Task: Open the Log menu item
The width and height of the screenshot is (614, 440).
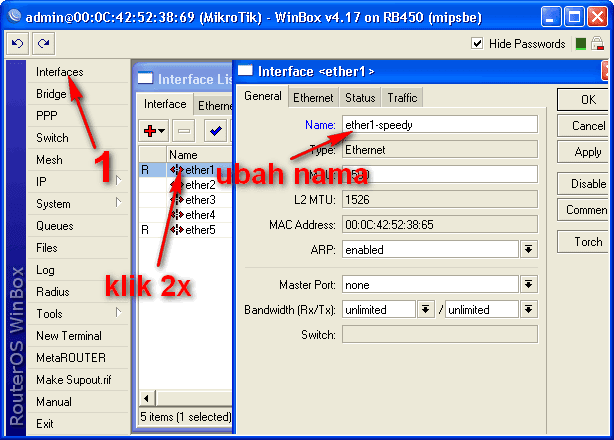Action: 78,270
